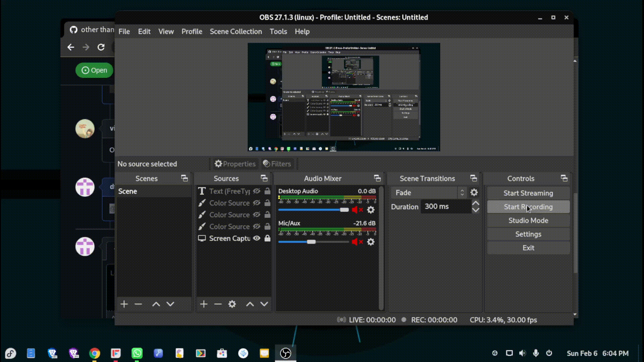Decrease the transition duration with the down arrow
This screenshot has height=362, width=644.
(x=476, y=210)
